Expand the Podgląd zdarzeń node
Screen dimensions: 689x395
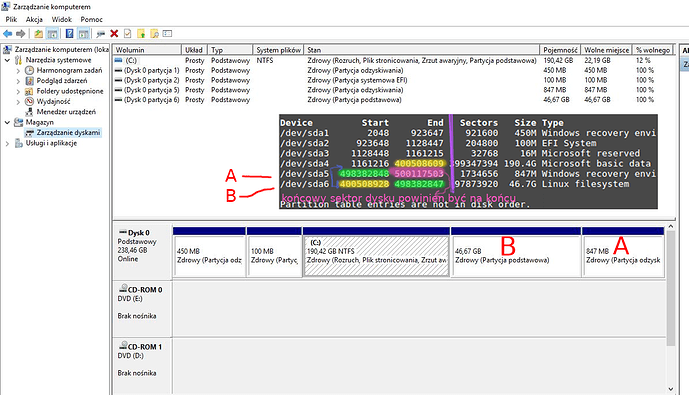(x=18, y=81)
